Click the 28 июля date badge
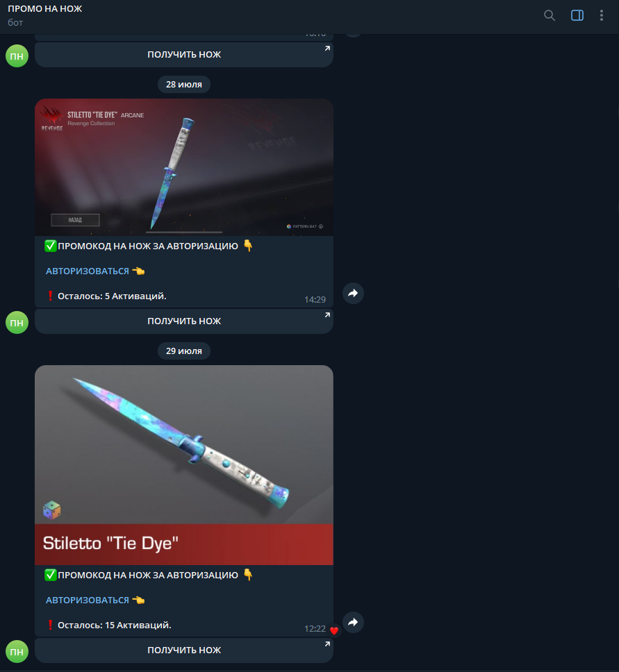This screenshot has width=619, height=672. tap(184, 85)
